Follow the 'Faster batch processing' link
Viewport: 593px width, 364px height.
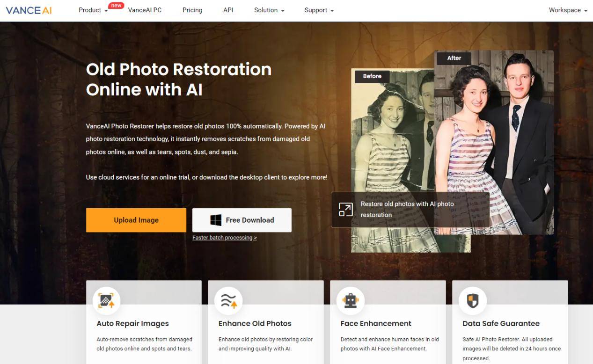tap(224, 238)
